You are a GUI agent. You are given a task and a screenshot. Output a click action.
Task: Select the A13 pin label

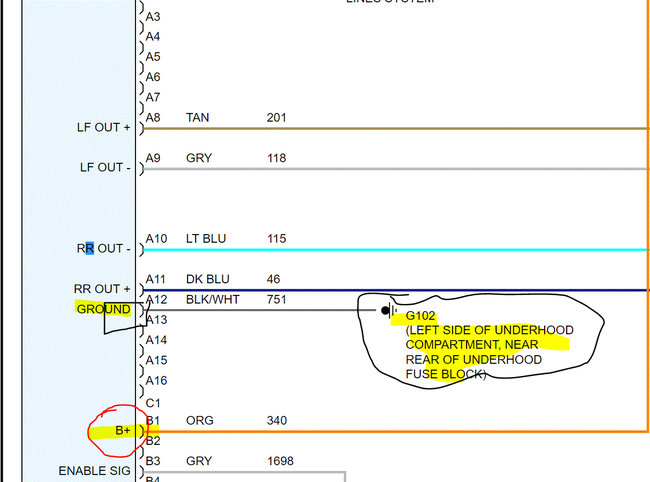point(156,320)
